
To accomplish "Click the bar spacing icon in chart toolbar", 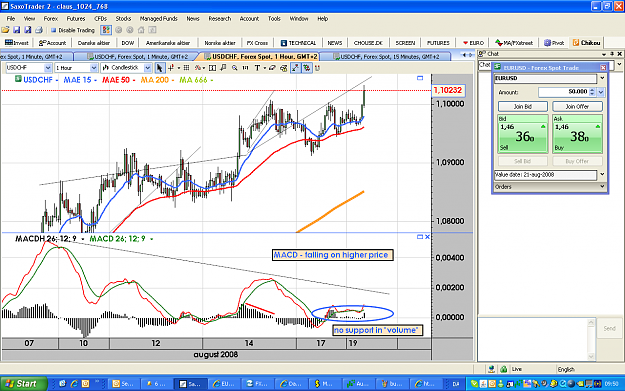I will [x=246, y=68].
